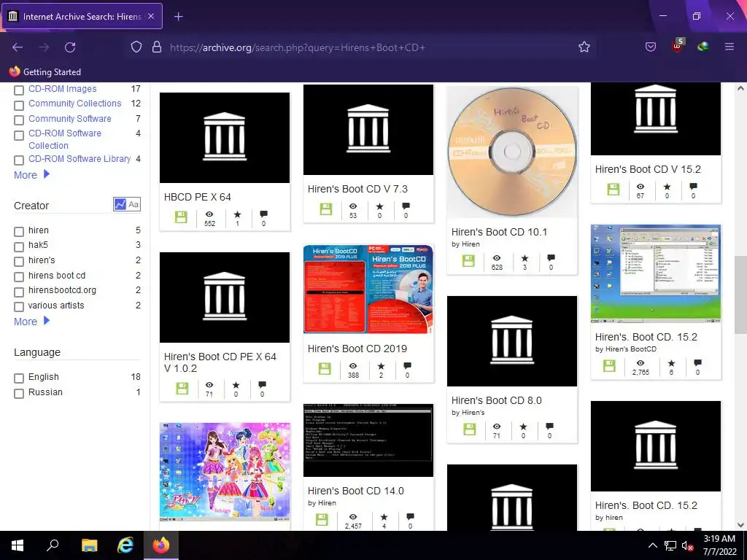Image resolution: width=747 pixels, height=560 pixels.
Task: Check the Community Collections filter
Action: pos(19,105)
